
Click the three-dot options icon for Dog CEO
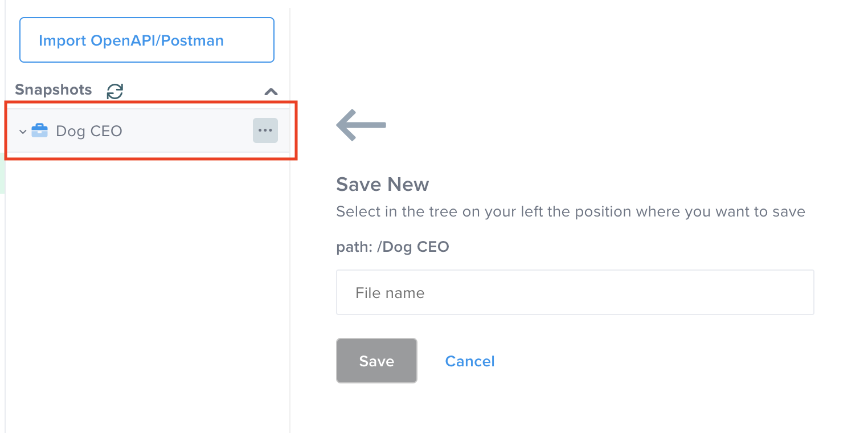click(x=265, y=130)
